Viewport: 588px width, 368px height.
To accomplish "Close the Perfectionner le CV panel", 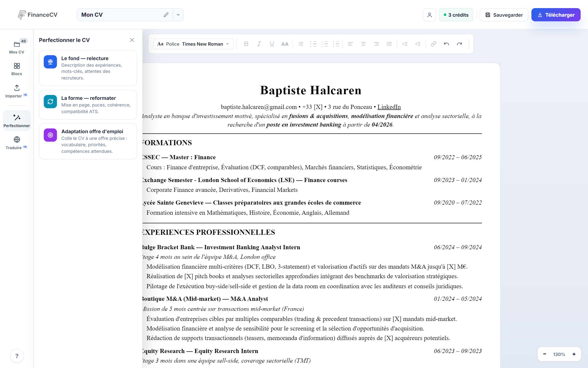I will click(132, 40).
